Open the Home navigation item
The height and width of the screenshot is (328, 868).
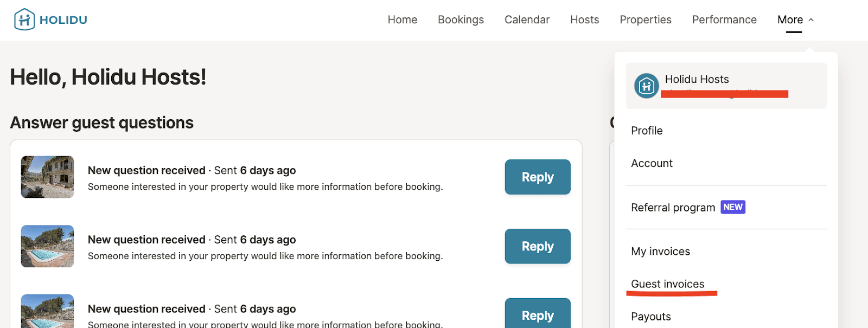[402, 20]
